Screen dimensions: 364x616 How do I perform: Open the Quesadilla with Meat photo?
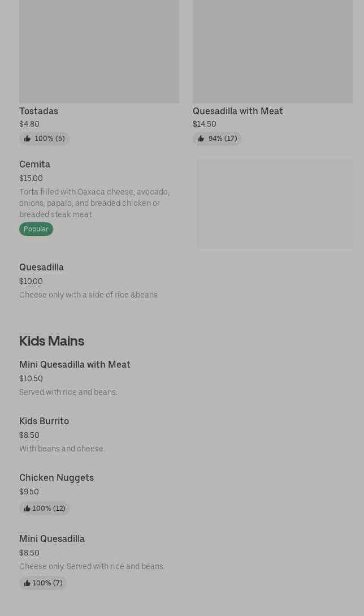[x=272, y=51]
